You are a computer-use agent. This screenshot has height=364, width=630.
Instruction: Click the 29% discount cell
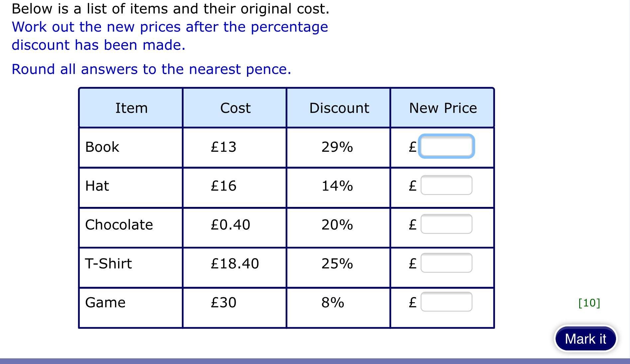pyautogui.click(x=337, y=147)
